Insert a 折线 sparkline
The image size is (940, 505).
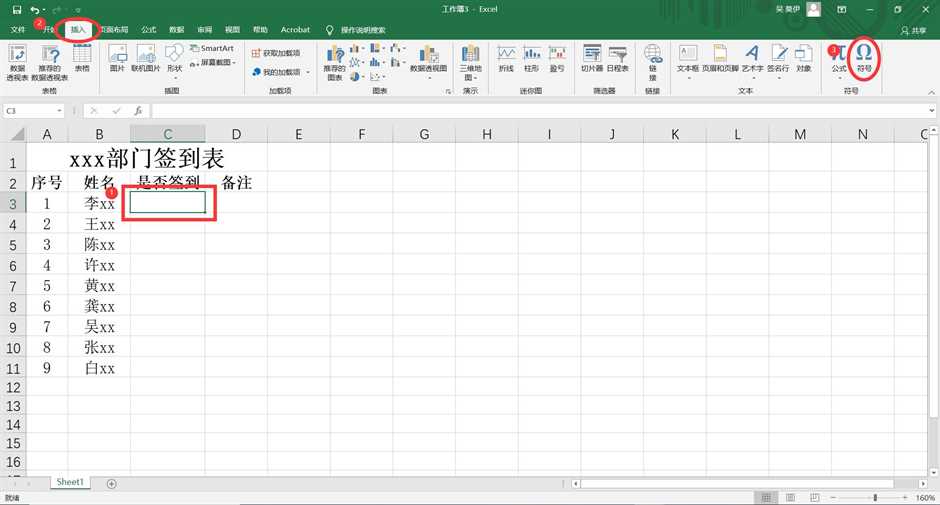click(x=506, y=58)
